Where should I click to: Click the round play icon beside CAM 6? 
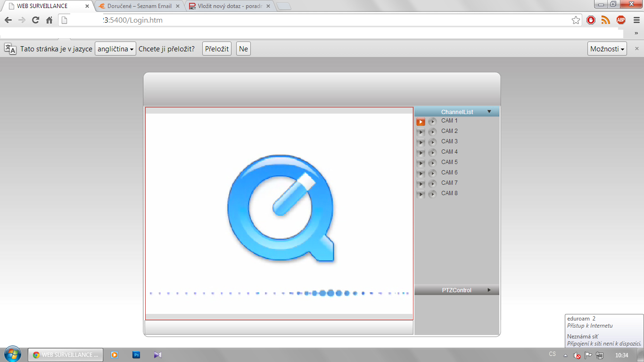point(432,173)
